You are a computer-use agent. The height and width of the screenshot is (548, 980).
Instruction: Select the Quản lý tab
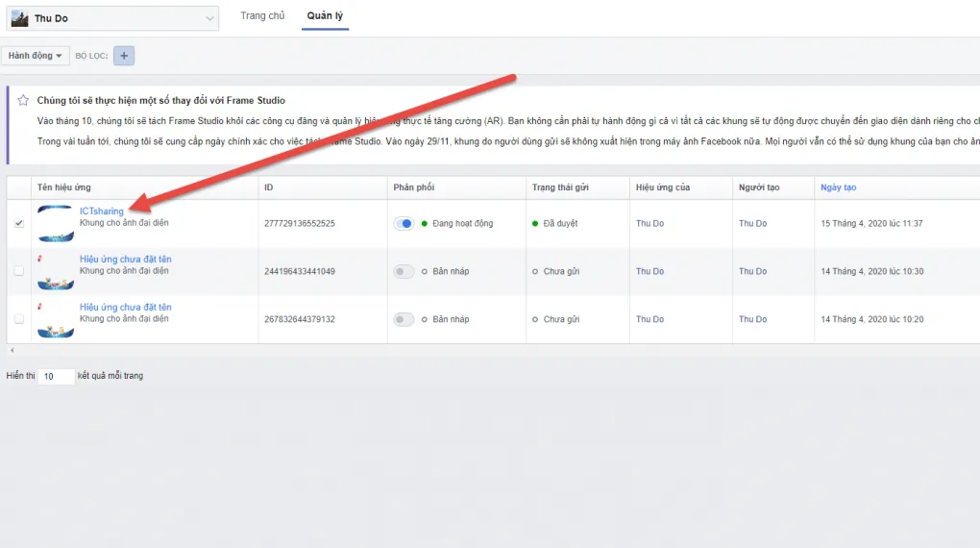tap(325, 16)
